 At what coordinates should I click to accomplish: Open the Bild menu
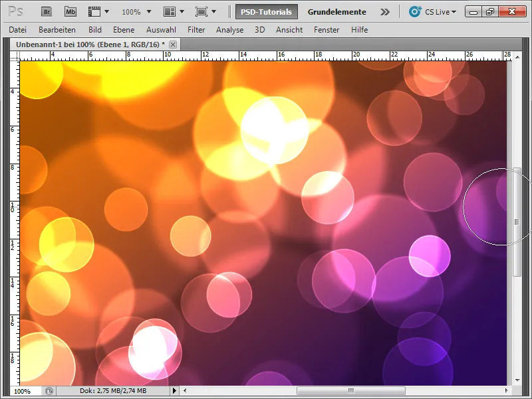(95, 30)
